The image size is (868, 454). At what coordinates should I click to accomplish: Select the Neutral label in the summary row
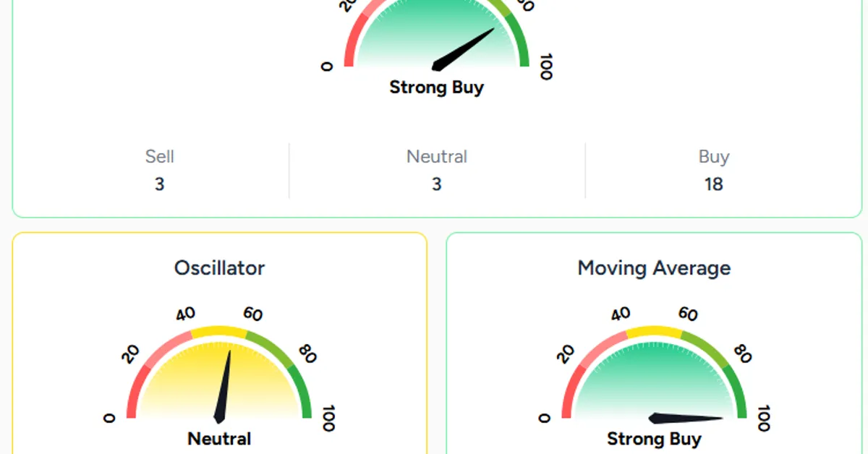tap(437, 157)
